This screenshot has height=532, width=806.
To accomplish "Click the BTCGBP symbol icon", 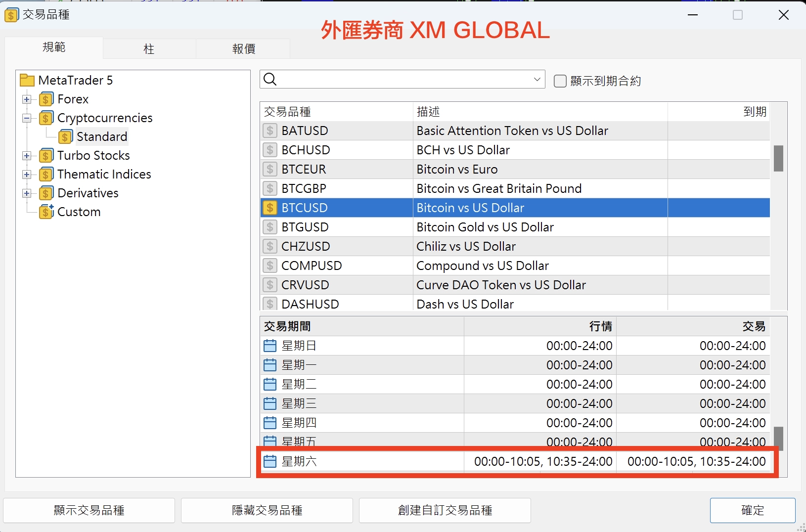I will (x=270, y=188).
